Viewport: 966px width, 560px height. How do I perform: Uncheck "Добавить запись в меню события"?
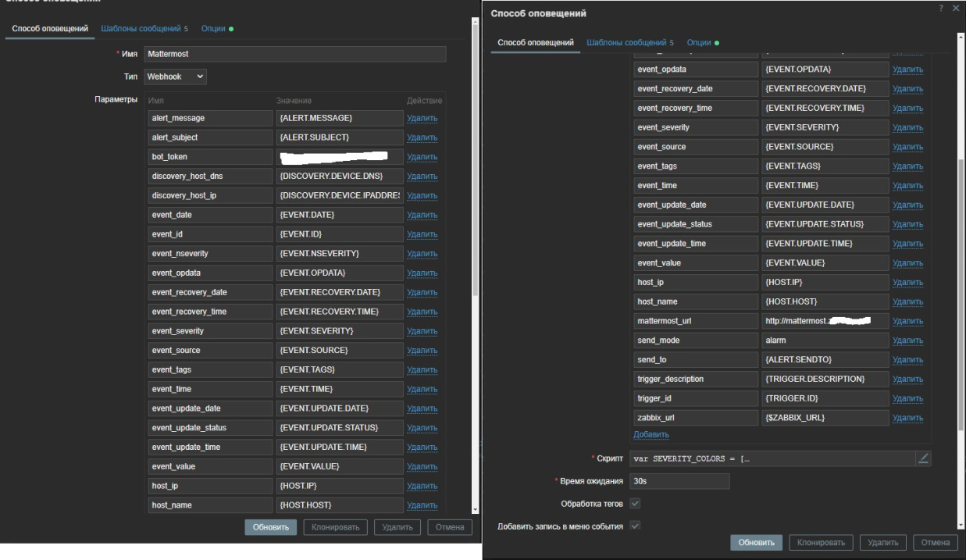tap(634, 526)
